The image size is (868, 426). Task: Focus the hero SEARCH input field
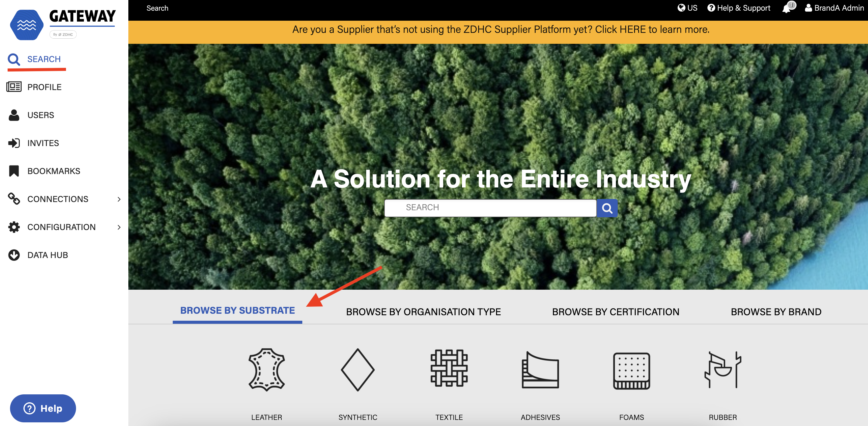pyautogui.click(x=490, y=208)
